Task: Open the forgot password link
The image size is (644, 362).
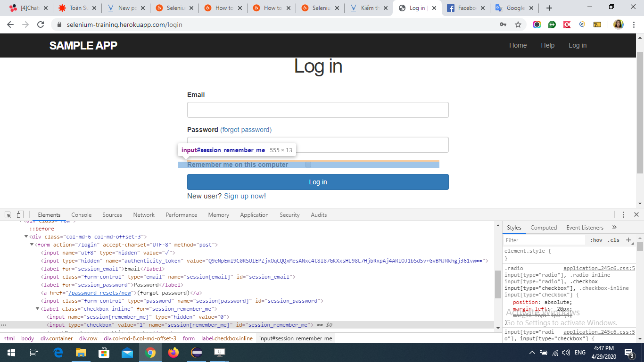Action: coord(246,130)
